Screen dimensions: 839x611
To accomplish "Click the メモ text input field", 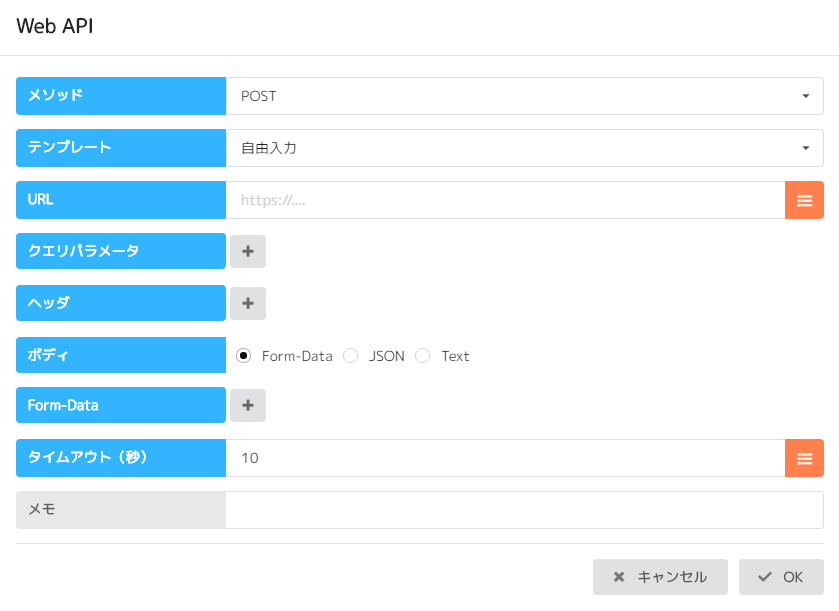I will click(524, 510).
